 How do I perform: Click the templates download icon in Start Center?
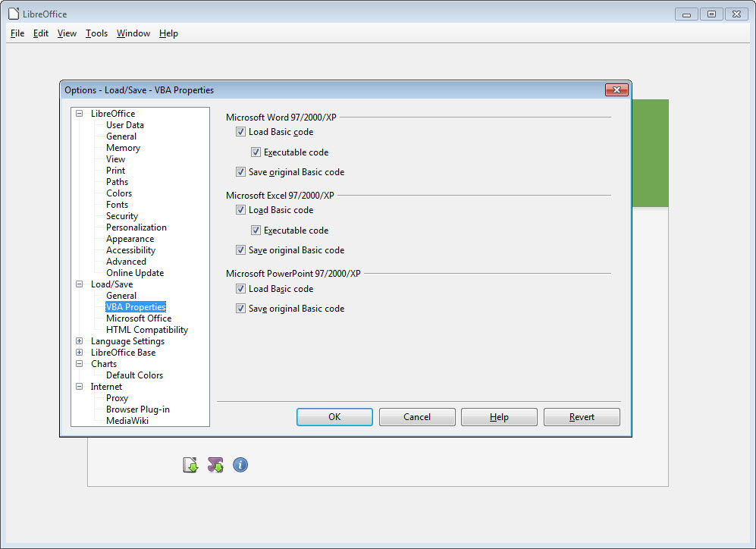(x=191, y=465)
